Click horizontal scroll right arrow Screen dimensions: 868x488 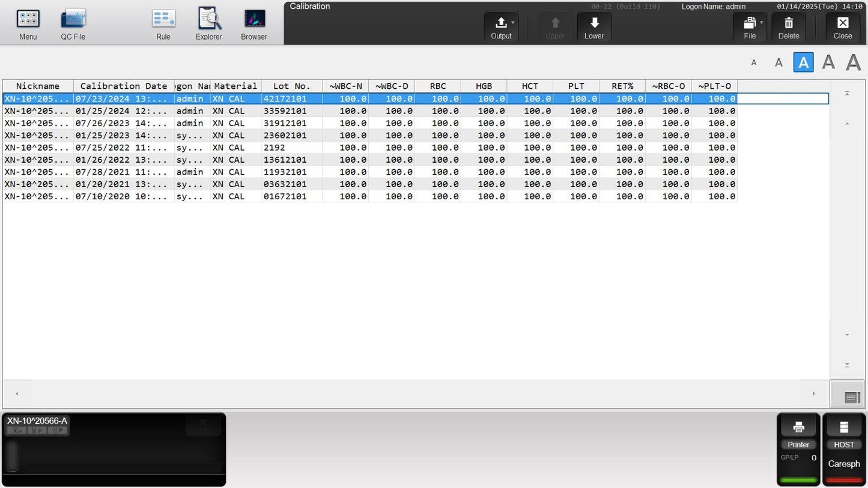click(814, 394)
